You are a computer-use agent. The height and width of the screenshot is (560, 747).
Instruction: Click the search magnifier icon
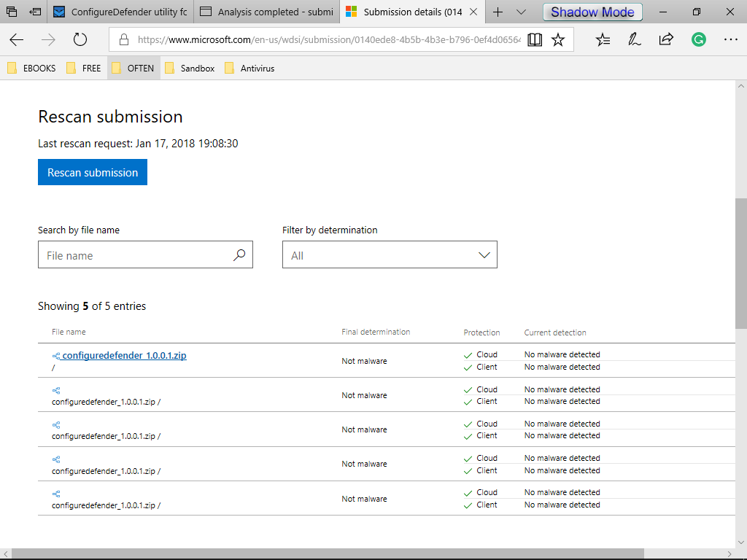click(x=239, y=255)
